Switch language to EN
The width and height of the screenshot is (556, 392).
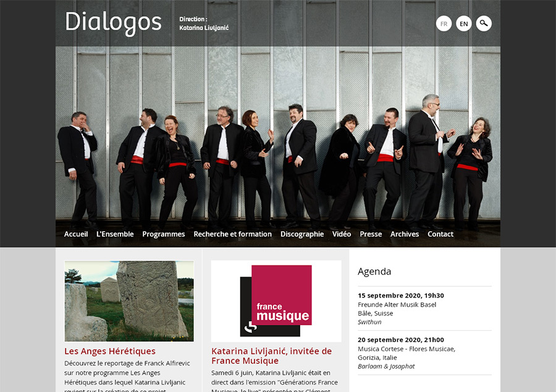click(464, 23)
